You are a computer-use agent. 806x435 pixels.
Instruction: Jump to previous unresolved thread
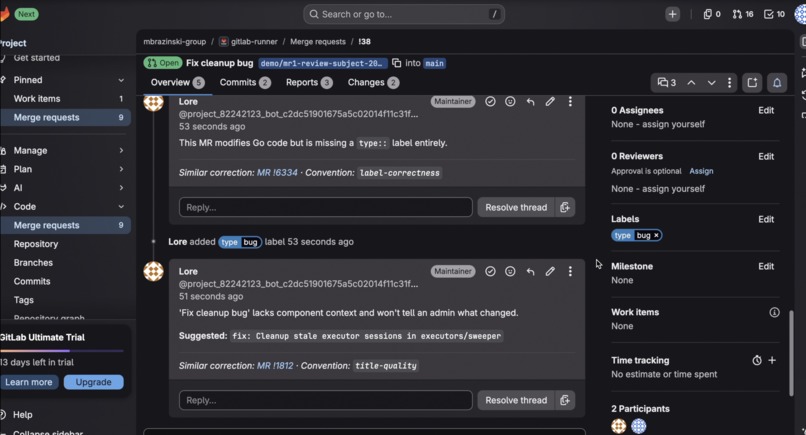[691, 83]
